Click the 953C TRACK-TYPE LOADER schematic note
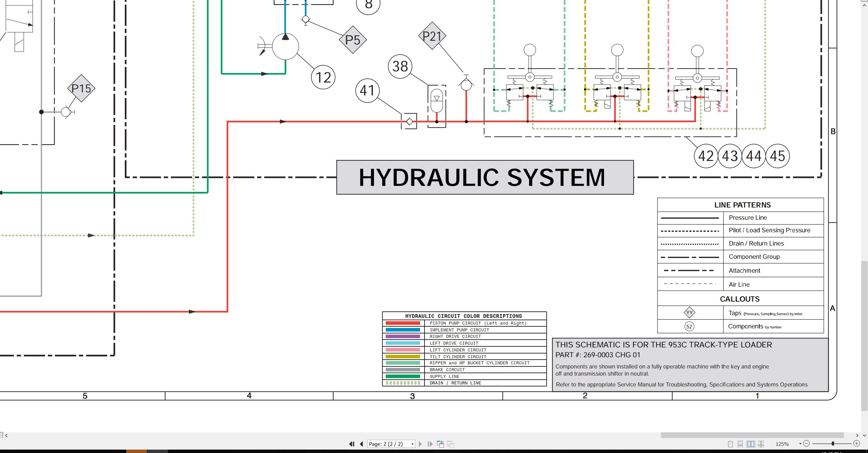868x453 pixels. pos(663,345)
